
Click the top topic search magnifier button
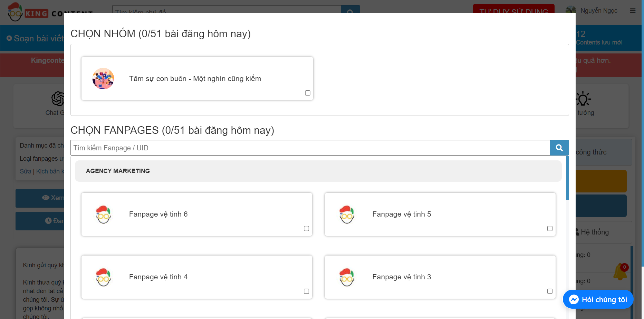pos(350,10)
